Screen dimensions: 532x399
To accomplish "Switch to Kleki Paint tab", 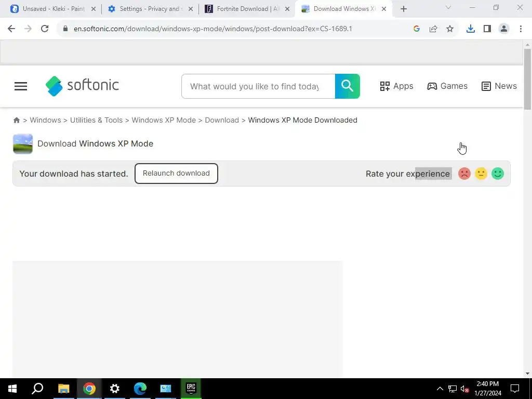I will [47, 9].
